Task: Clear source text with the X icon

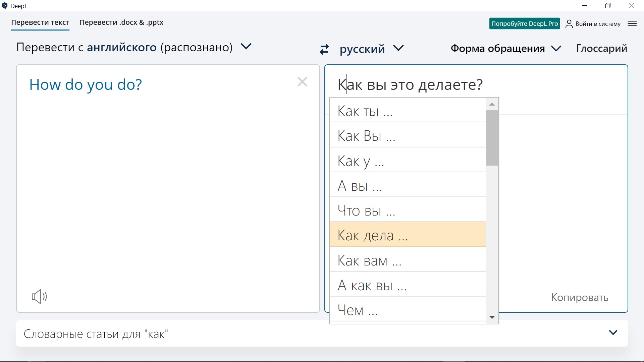Action: (302, 82)
